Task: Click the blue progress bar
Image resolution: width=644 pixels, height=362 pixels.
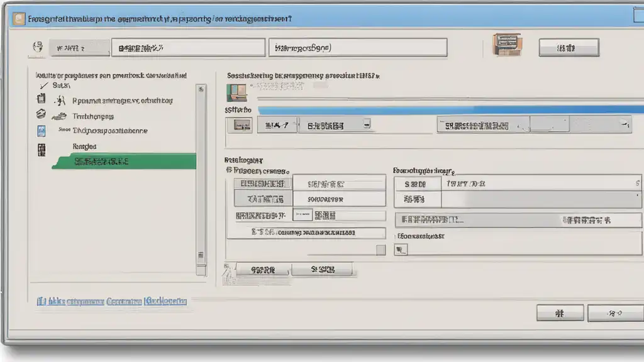Action: [x=450, y=110]
